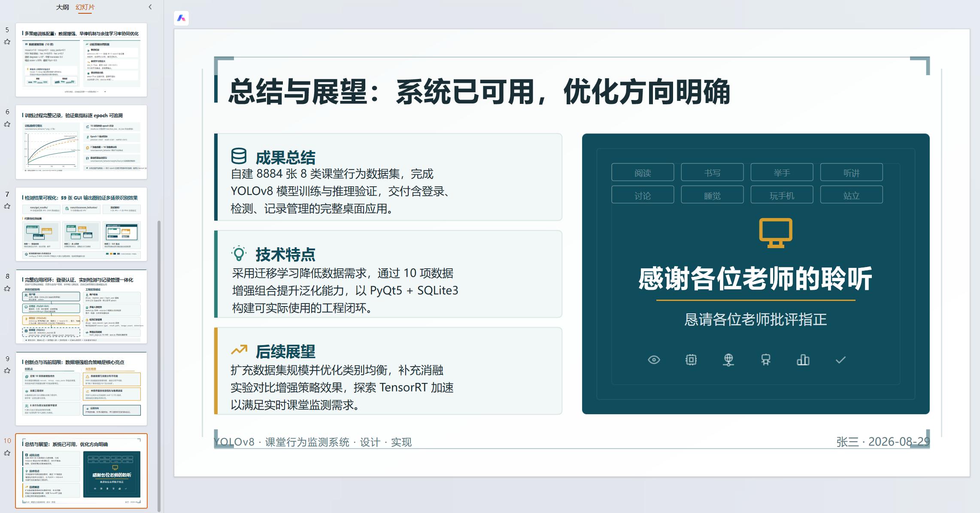Screen dimensions: 980x513
Task: Select the text 感谢各位老师的聆听
Action: tap(755, 278)
